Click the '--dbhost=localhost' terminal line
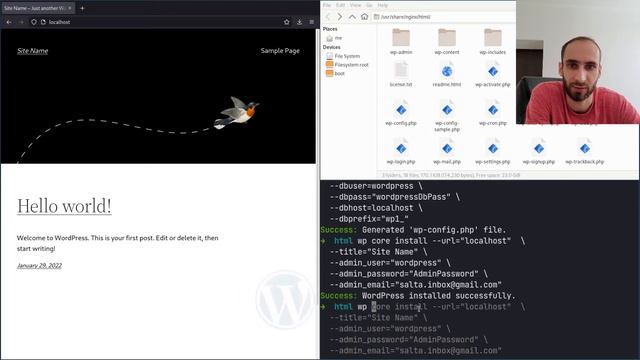Image resolution: width=640 pixels, height=360 pixels. pyautogui.click(x=376, y=208)
